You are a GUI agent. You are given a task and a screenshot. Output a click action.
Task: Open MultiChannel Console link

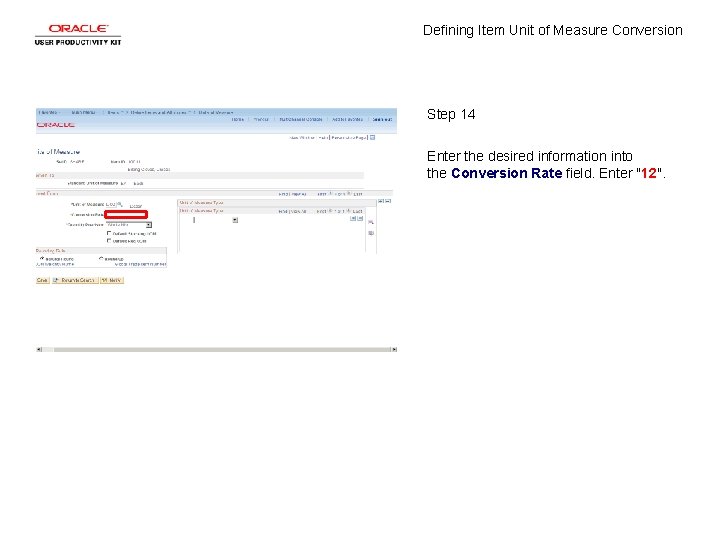pyautogui.click(x=301, y=119)
